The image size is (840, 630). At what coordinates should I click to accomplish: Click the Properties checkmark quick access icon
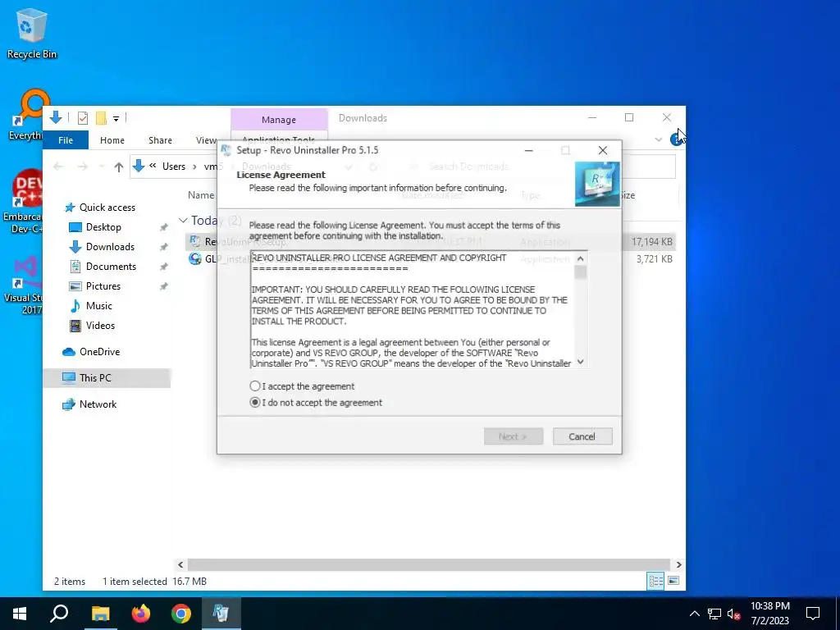(x=83, y=118)
